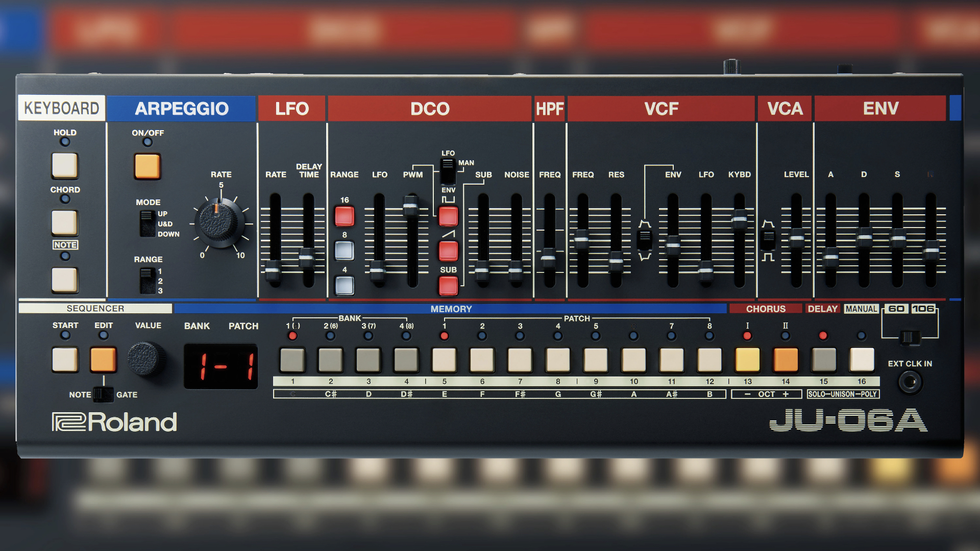Click the ENV sustain S slider

point(897,238)
